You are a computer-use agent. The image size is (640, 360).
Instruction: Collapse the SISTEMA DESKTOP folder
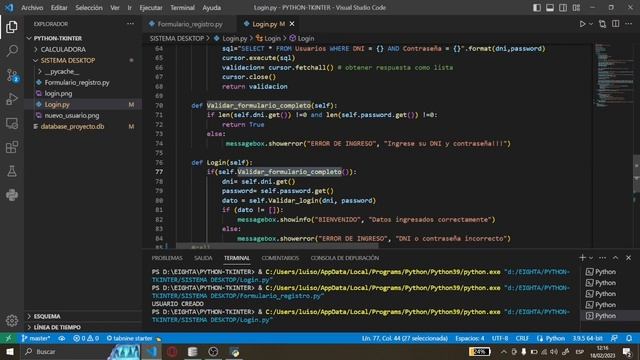[x=83, y=60]
